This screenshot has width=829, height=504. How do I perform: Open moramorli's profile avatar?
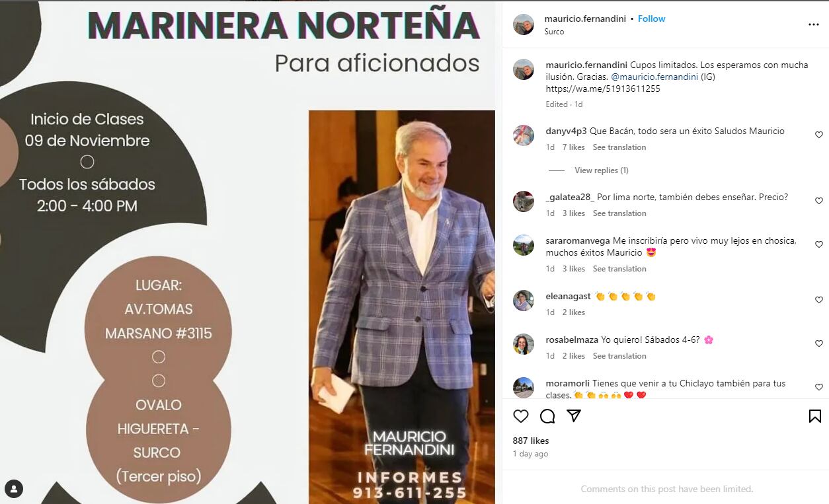click(x=524, y=388)
